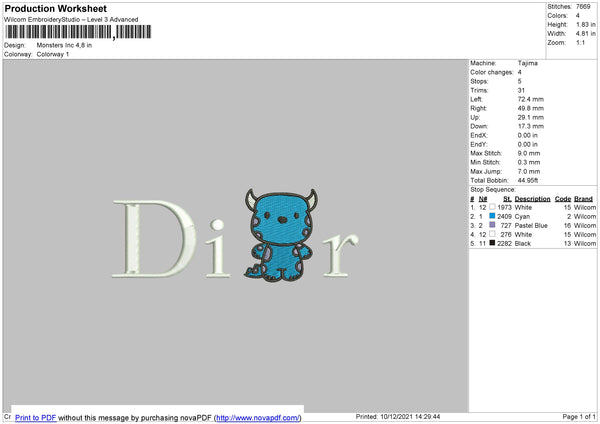Select the 'Pastel Blue' description text
This screenshot has height=424, width=600.
pos(531,225)
